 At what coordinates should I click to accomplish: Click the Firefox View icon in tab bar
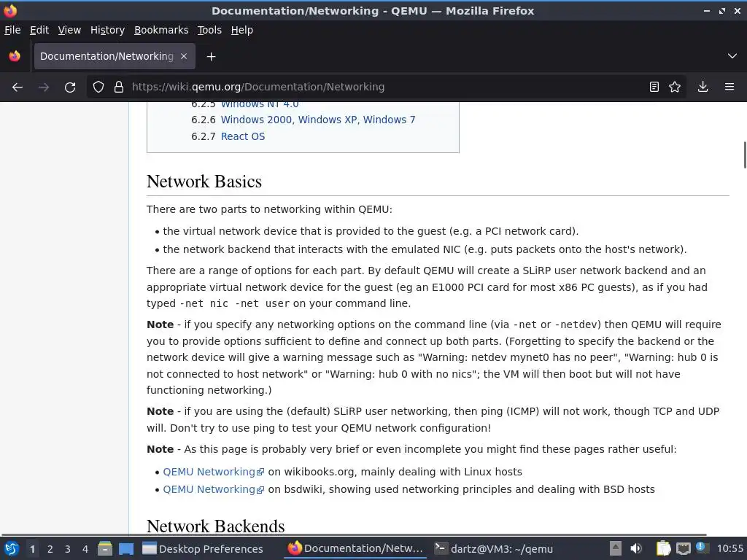pos(15,56)
